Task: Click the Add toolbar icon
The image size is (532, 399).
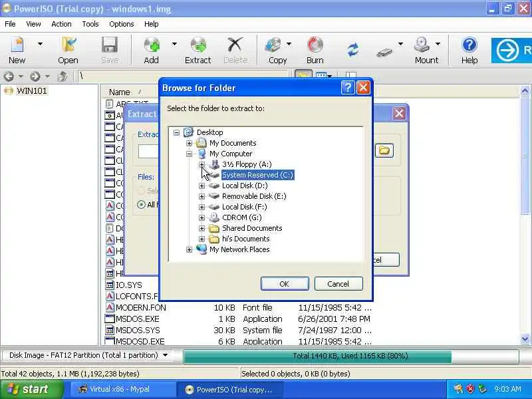Action: tap(152, 51)
